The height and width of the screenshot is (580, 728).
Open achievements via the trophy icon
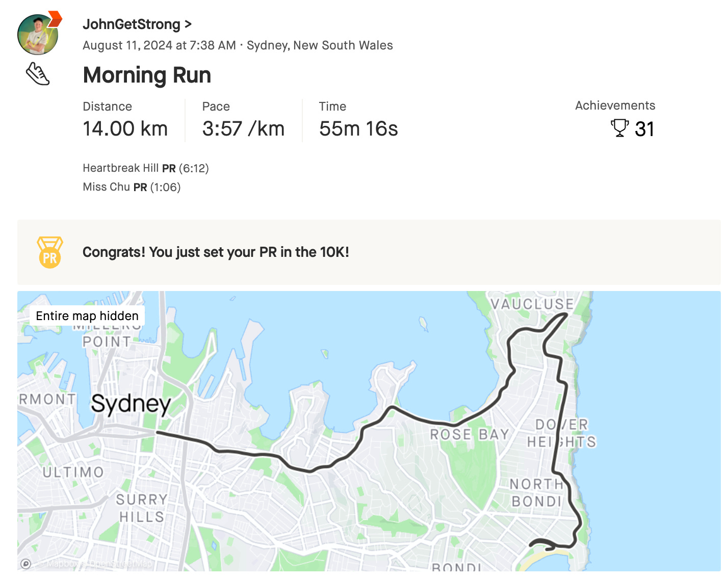tap(619, 128)
